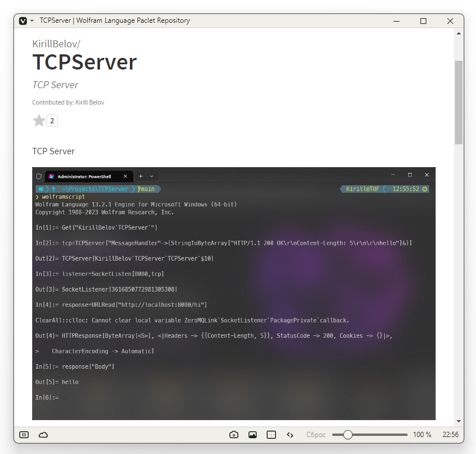Click the Contributed by: Kirill Belov text
Viewport: 476px width, 454px height.
click(x=68, y=102)
